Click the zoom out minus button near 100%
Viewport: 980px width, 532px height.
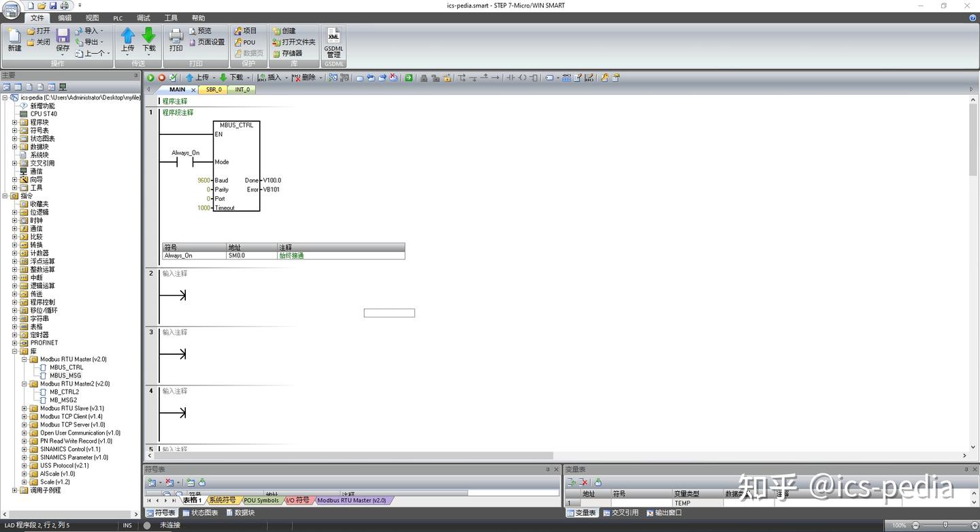tap(916, 525)
